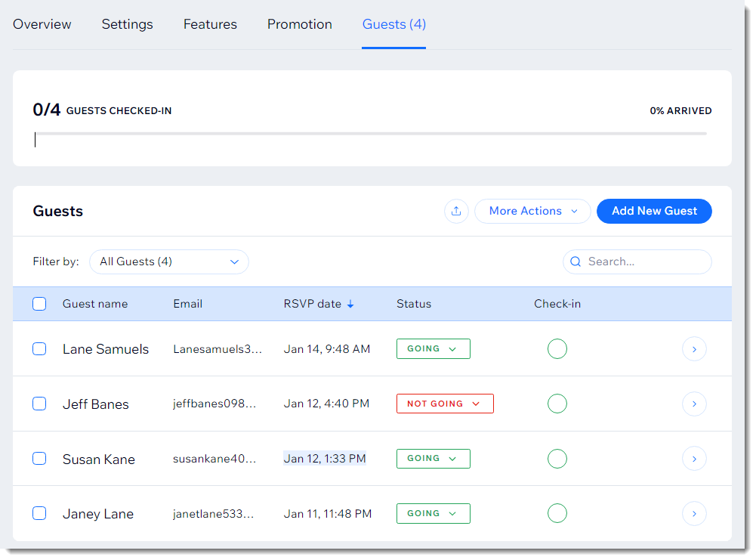Select the Guests (4) tab
The width and height of the screenshot is (756, 560).
click(x=394, y=24)
